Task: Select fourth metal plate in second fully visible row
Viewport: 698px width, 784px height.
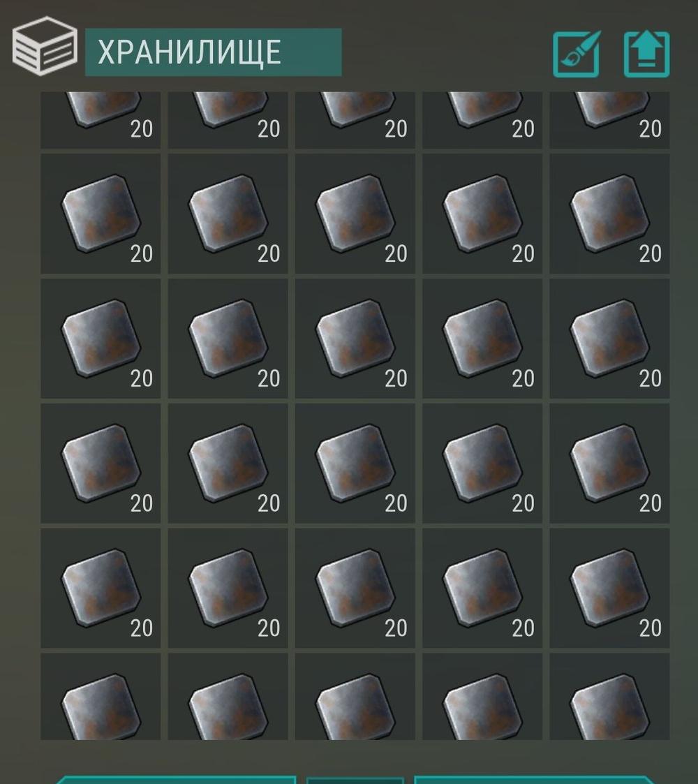Action: pyautogui.click(x=482, y=339)
